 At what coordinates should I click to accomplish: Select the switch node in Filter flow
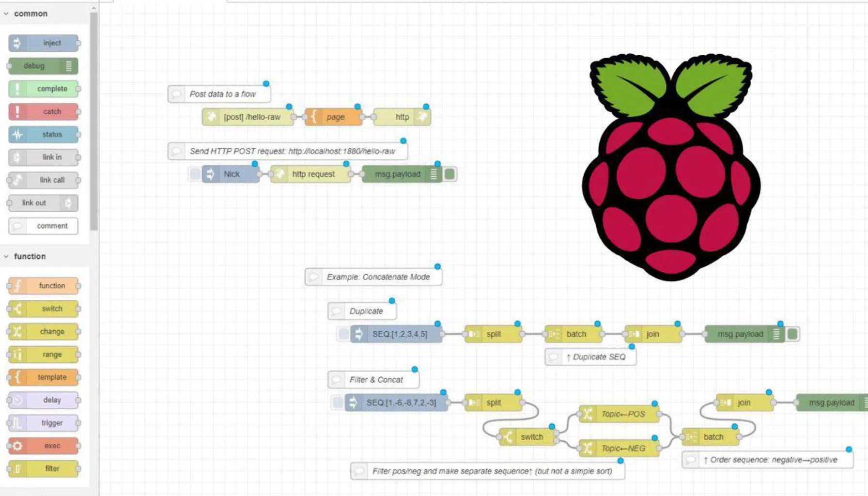pos(527,437)
